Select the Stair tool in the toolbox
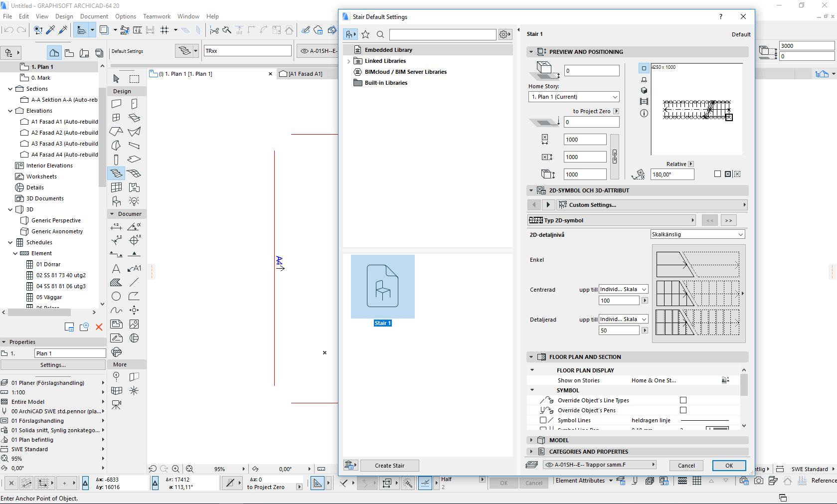Image resolution: width=837 pixels, height=504 pixels. click(x=116, y=173)
